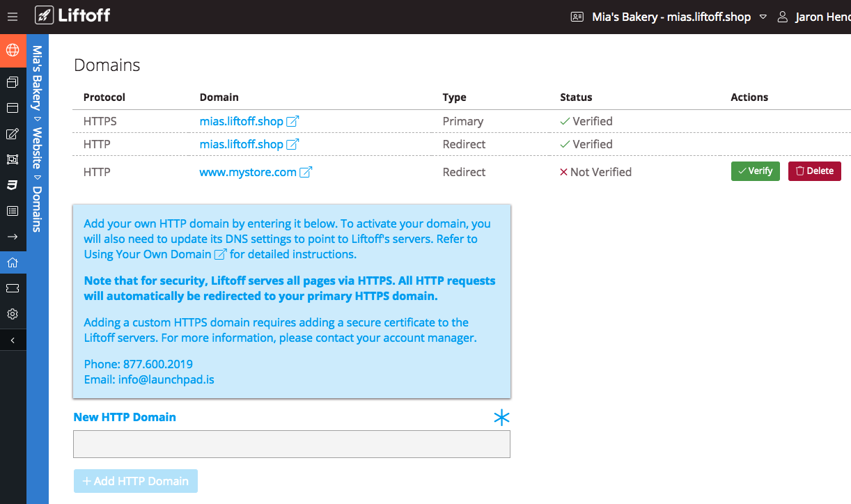851x504 pixels.
Task: Click external-link icon beside HTTPS mias.liftoff.shop
Action: tap(293, 121)
